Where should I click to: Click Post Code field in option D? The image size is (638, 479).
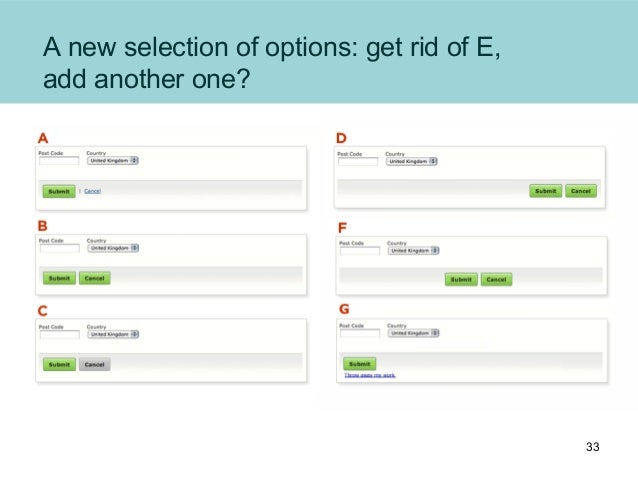click(x=358, y=162)
